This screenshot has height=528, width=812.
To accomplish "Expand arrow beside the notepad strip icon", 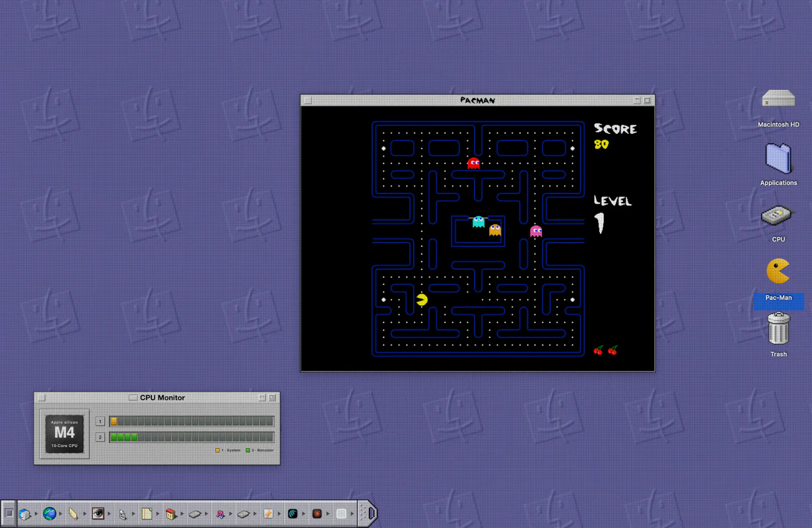I will click(158, 514).
